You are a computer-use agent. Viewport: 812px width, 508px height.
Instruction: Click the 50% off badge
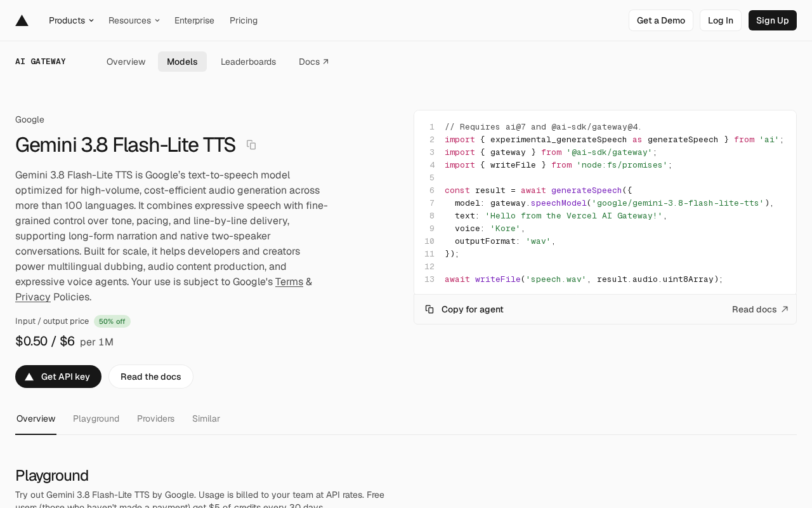coord(112,321)
